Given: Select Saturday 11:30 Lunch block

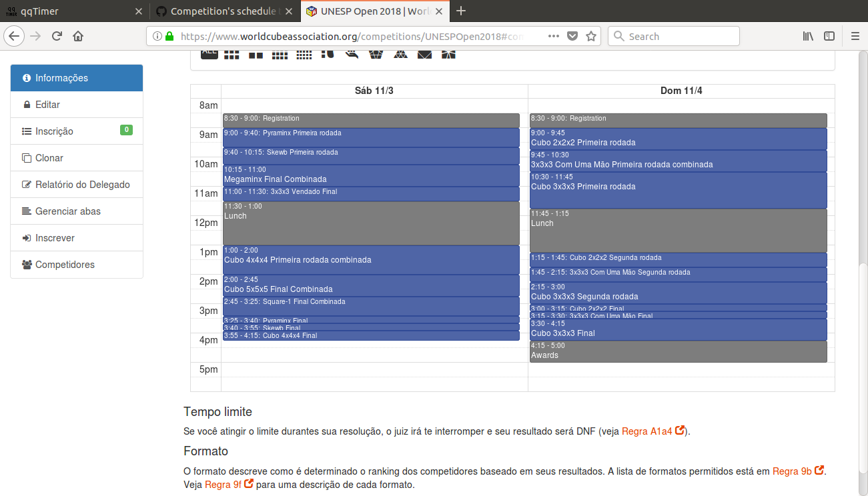Looking at the screenshot, I should (371, 223).
